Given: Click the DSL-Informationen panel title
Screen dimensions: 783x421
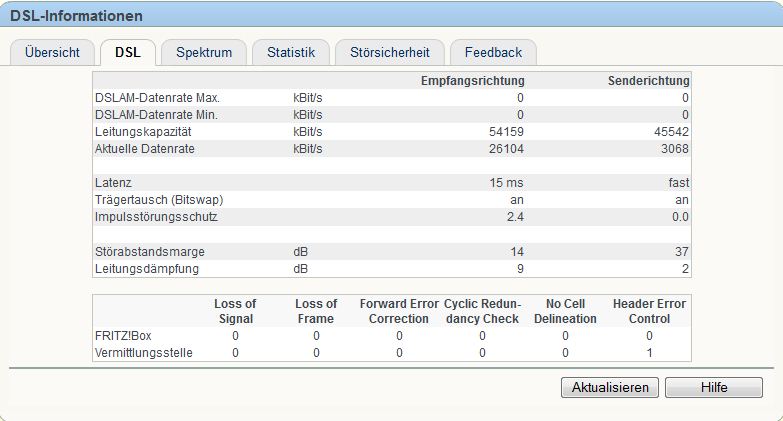Looking at the screenshot, I should pyautogui.click(x=76, y=16).
